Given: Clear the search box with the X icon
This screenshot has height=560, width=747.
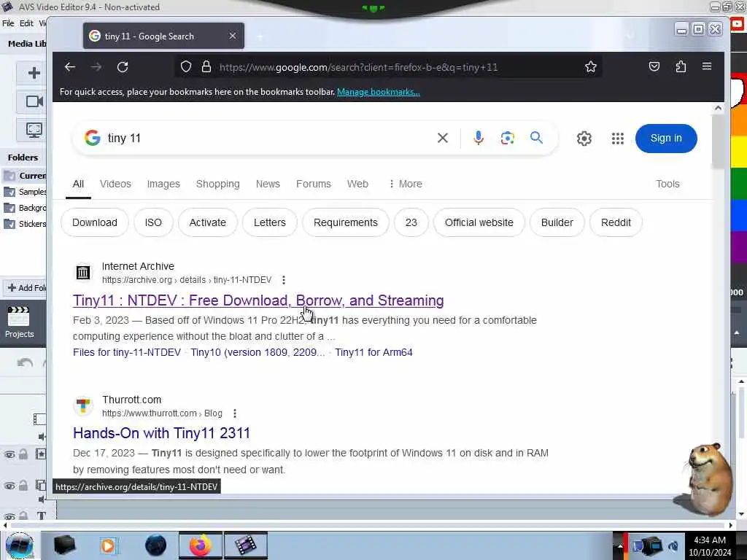Looking at the screenshot, I should tap(442, 138).
